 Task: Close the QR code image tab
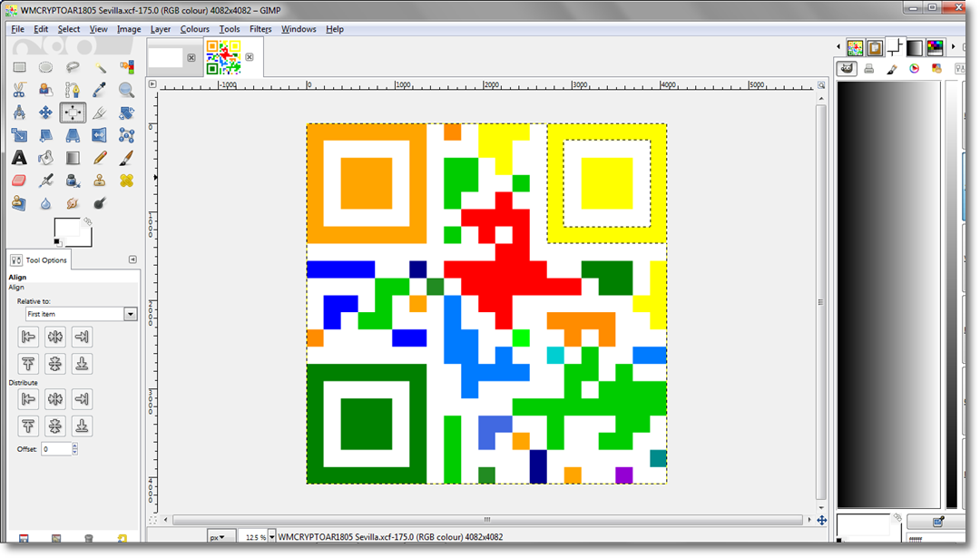(250, 57)
